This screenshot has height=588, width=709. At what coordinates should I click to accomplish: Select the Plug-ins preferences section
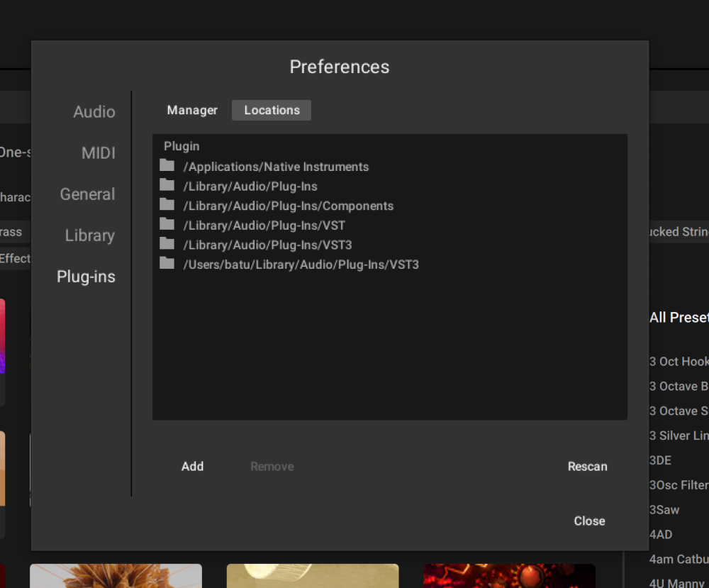[86, 277]
